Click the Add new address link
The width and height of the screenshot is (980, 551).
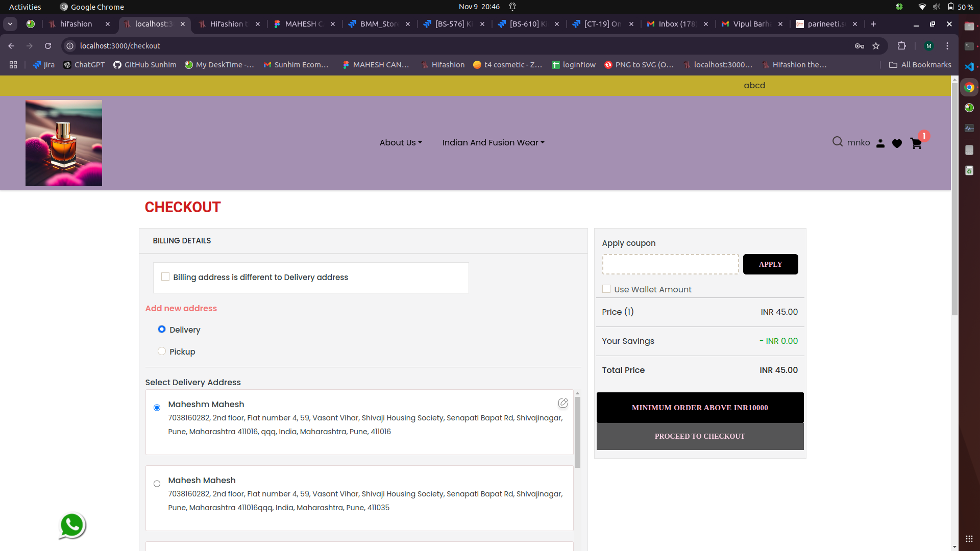pyautogui.click(x=181, y=308)
